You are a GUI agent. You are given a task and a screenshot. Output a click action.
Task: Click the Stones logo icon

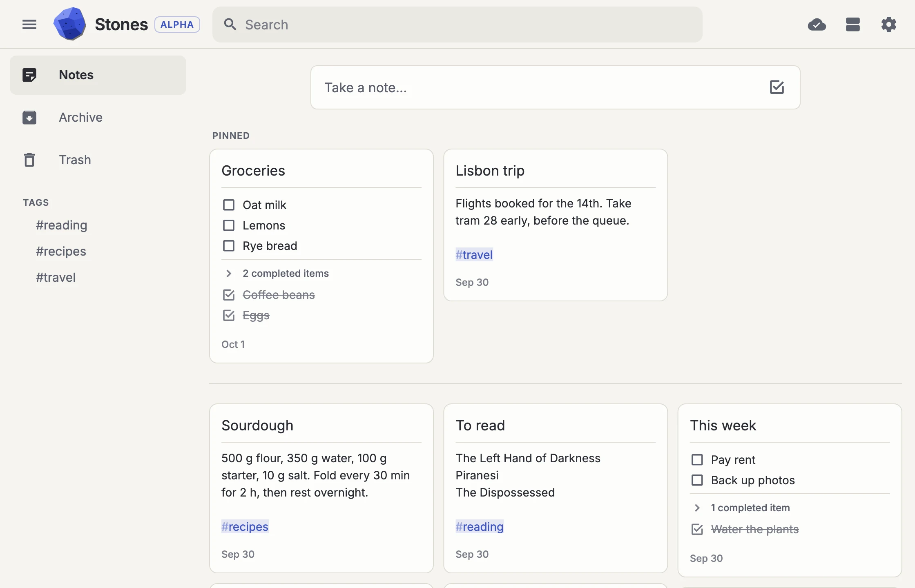pos(70,24)
